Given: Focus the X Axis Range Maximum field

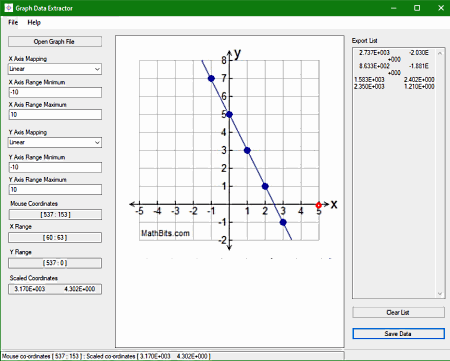Looking at the screenshot, I should (x=55, y=115).
